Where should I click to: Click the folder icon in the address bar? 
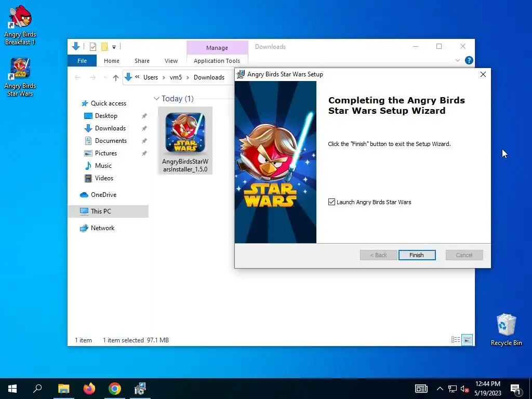(129, 77)
